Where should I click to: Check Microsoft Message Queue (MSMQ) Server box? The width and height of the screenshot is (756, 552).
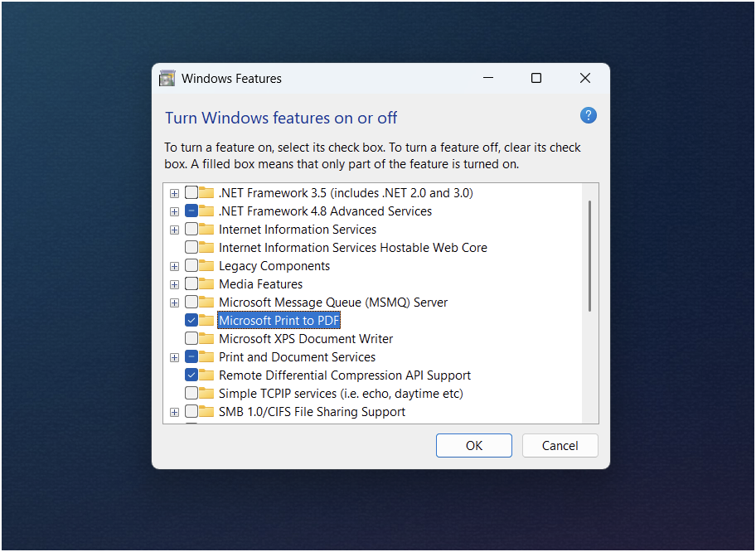[191, 303]
